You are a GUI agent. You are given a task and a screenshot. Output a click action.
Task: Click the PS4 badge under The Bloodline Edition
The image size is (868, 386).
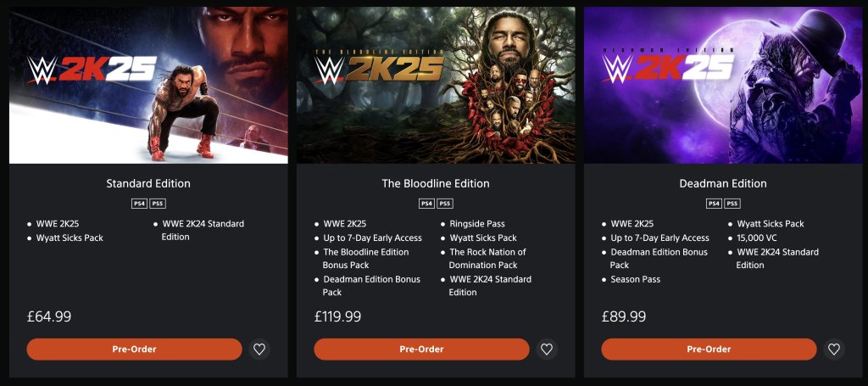tap(426, 204)
